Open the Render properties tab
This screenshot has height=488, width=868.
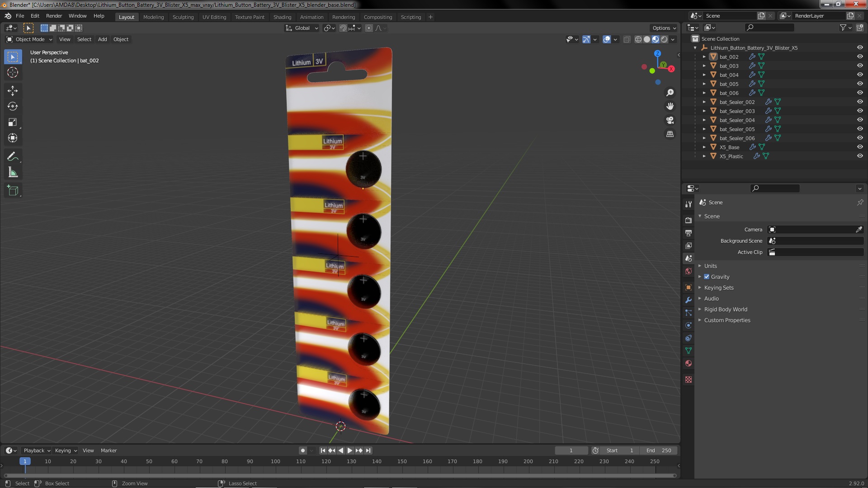[689, 221]
